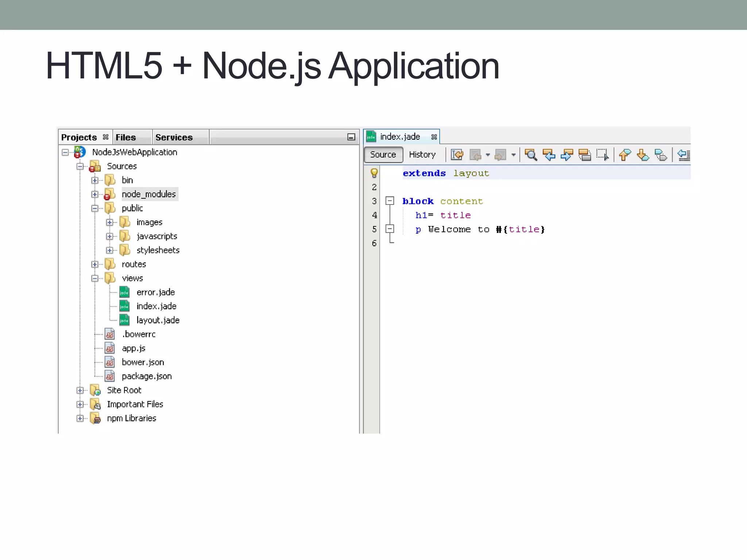Open Forward history dropdown arrow
Screen dimensions: 747x560
click(513, 155)
